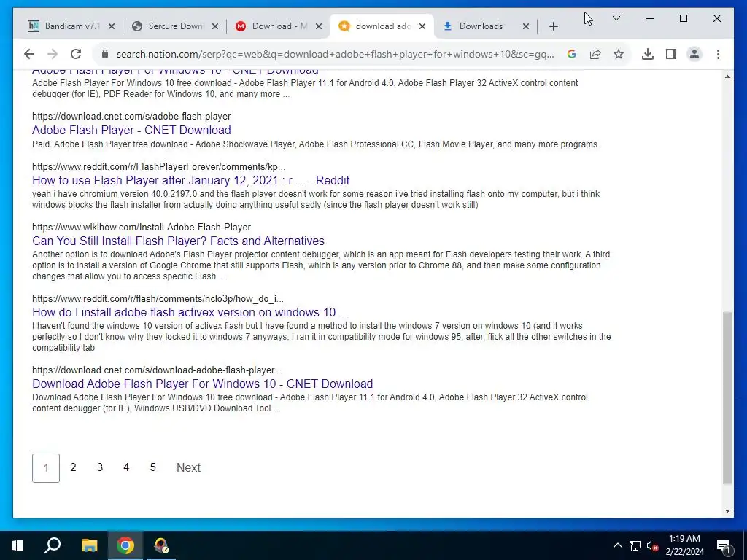This screenshot has width=747, height=560.
Task: Click the page scrollbar thumb
Action: click(727, 398)
